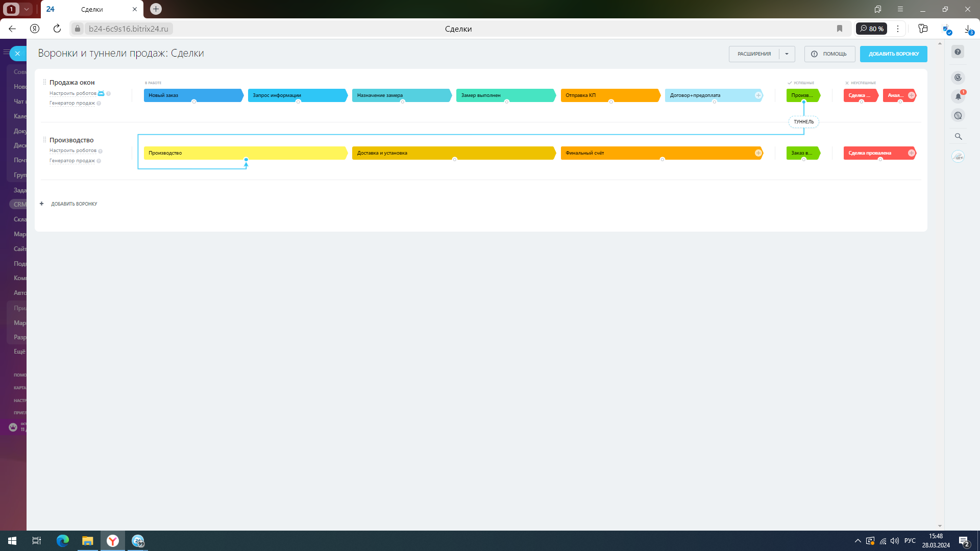
Task: Show hidden system tray icons
Action: click(x=857, y=541)
